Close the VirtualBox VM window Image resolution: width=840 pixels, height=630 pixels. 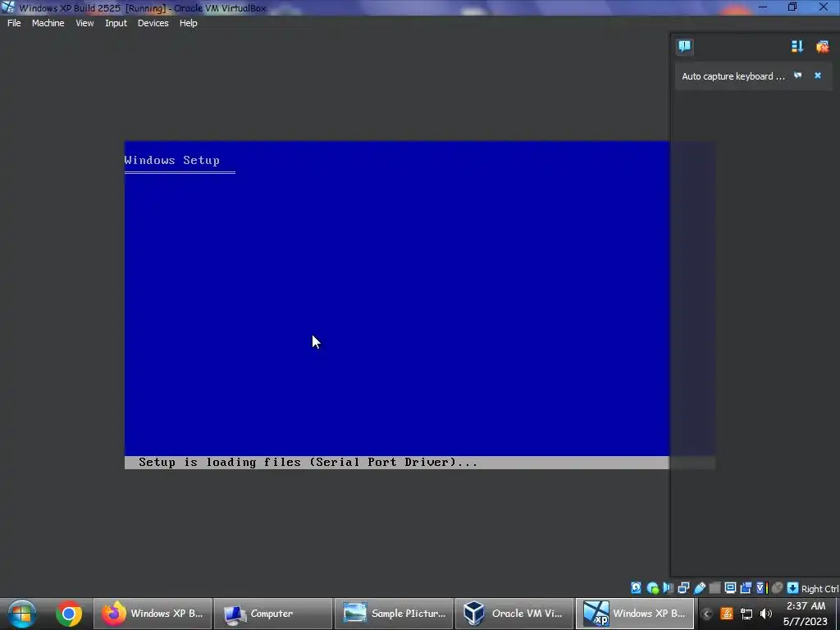[x=824, y=7]
